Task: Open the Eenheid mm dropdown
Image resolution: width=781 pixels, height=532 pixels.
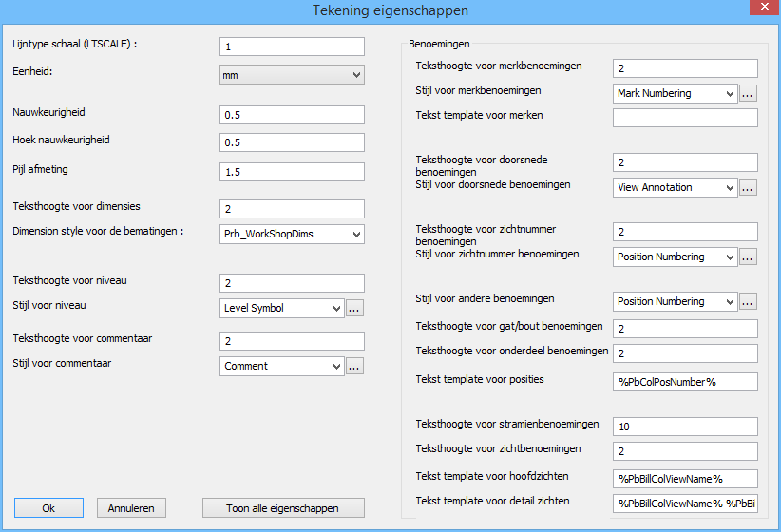Action: (292, 75)
